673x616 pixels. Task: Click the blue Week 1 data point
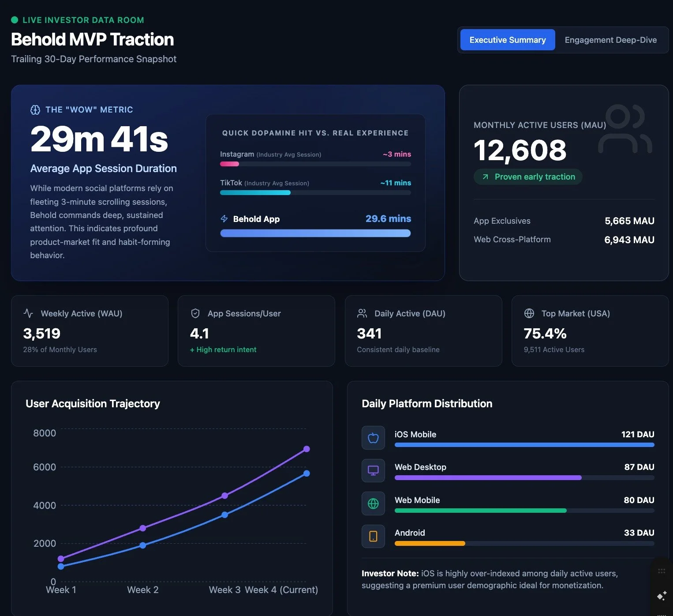(x=61, y=566)
